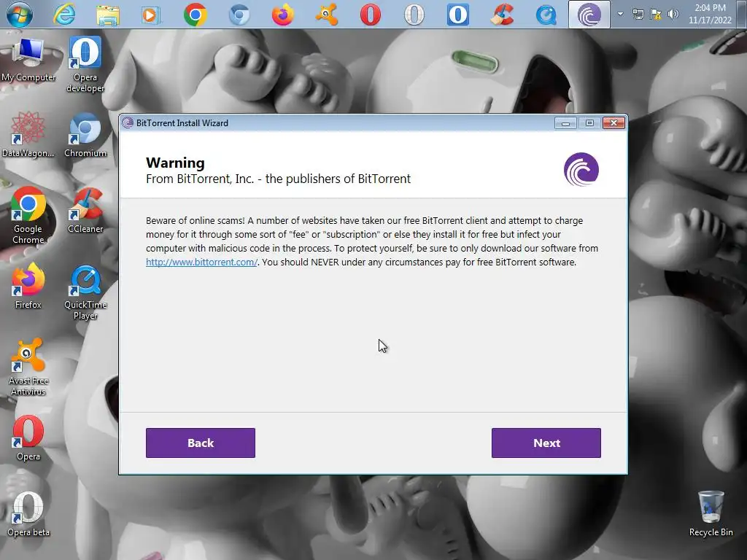This screenshot has height=560, width=747.
Task: Select the Opera beta desktop shortcut
Action: [28, 514]
